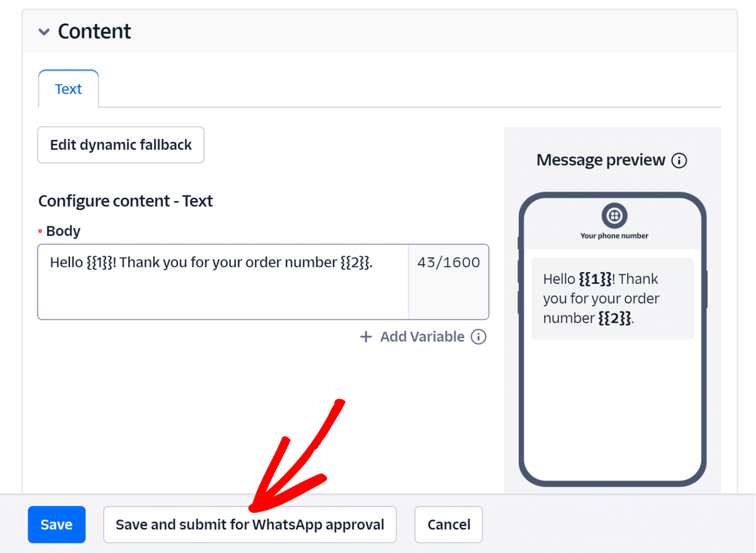Open Edit dynamic fallback
The width and height of the screenshot is (756, 553).
click(x=121, y=145)
